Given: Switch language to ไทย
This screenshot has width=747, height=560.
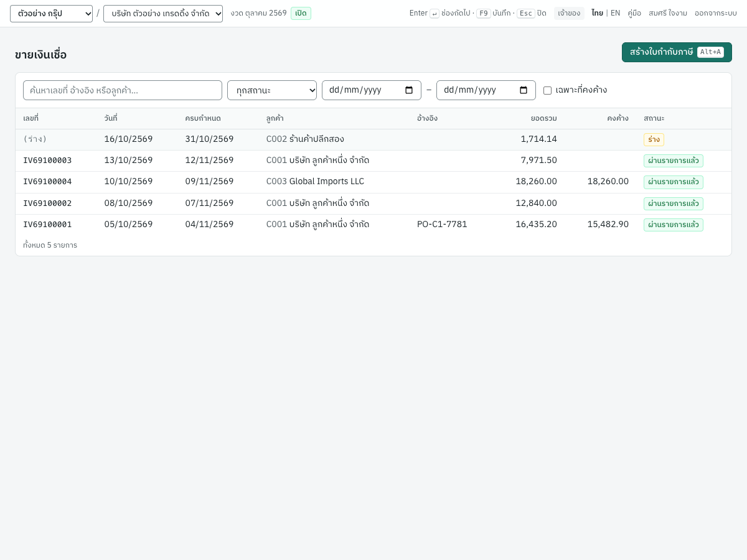Looking at the screenshot, I should pyautogui.click(x=597, y=13).
